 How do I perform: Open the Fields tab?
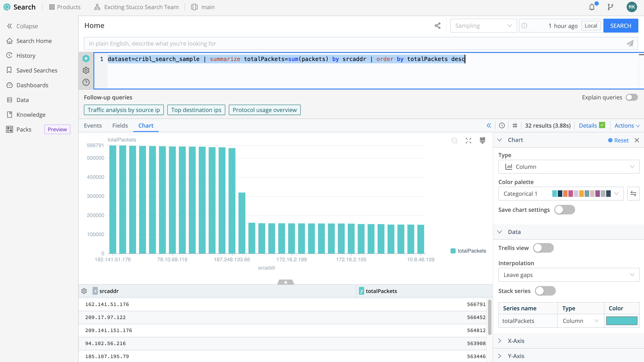coord(120,126)
